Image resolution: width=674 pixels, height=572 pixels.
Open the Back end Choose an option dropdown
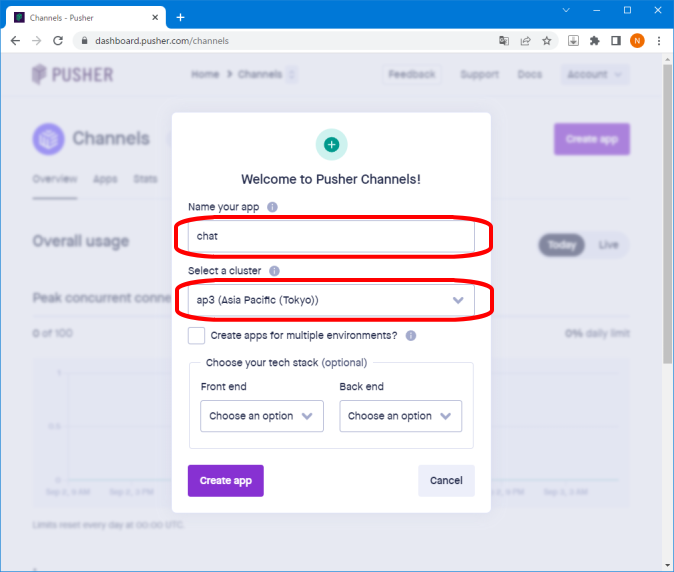coord(401,416)
